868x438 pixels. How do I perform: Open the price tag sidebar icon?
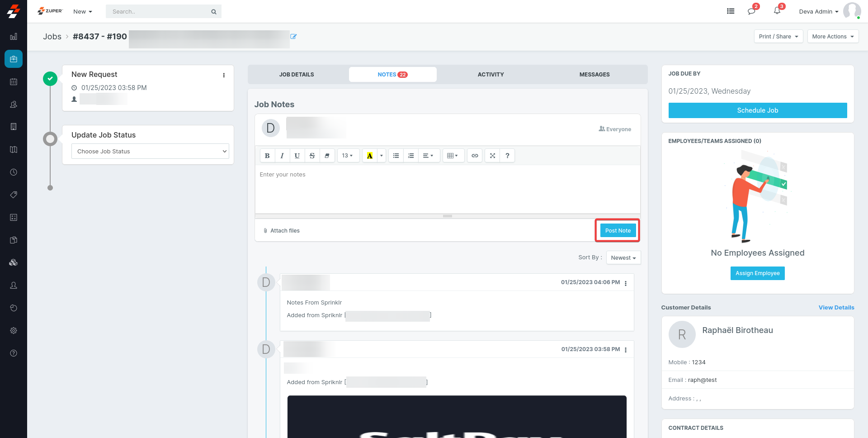click(x=14, y=195)
